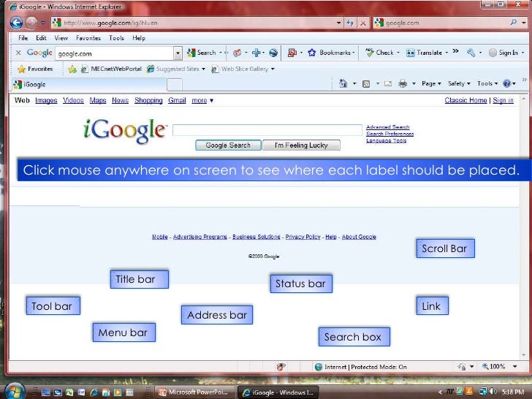Click the blank New Tab button
Screen dimensions: 532x399
[175, 85]
